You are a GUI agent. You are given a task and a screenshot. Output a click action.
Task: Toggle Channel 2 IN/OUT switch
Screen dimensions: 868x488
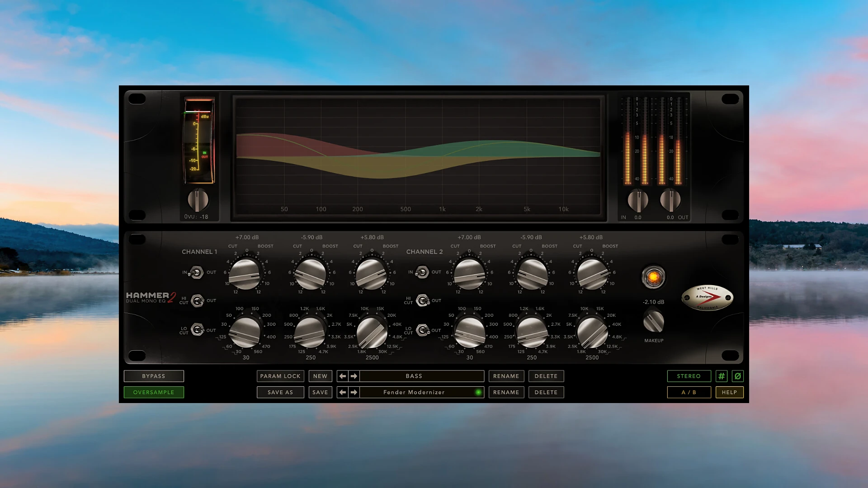coord(422,272)
